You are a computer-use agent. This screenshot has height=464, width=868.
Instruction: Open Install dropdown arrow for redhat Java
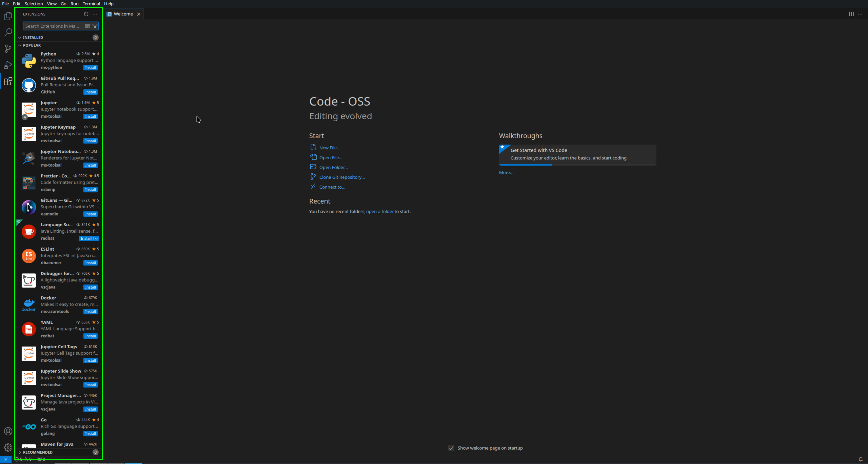[x=96, y=238]
